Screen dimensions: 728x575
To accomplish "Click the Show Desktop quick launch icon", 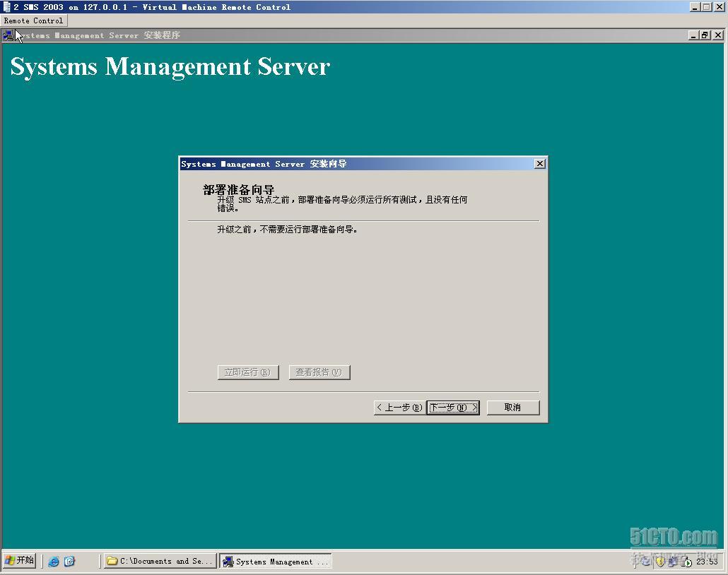I will pyautogui.click(x=69, y=562).
